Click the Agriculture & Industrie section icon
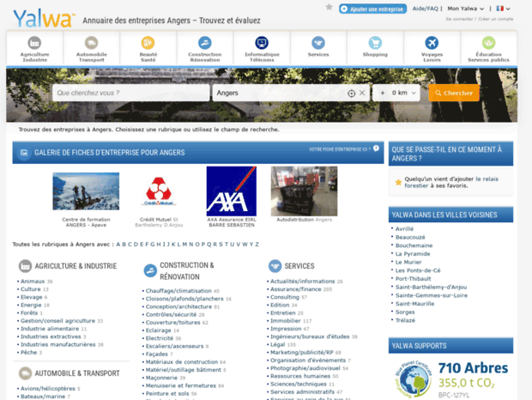The image size is (532, 400). click(25, 266)
